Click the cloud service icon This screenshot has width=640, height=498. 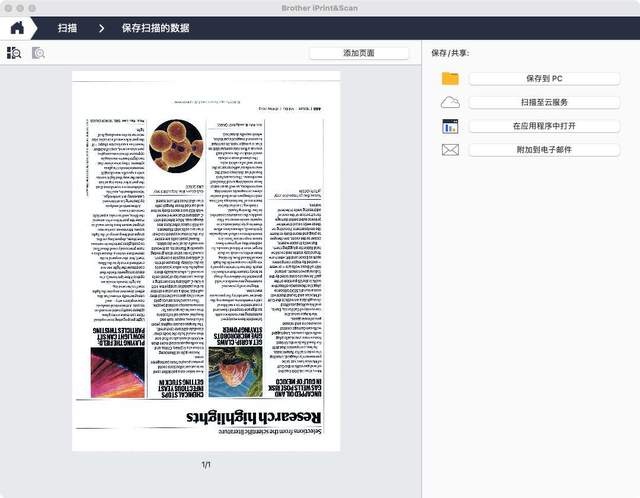click(450, 102)
